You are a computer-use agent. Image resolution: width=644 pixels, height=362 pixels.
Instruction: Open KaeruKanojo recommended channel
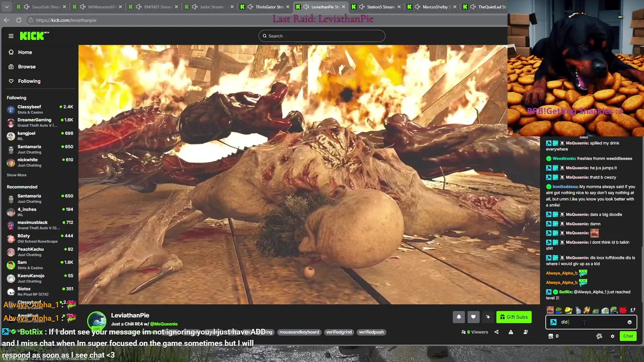pos(39,278)
